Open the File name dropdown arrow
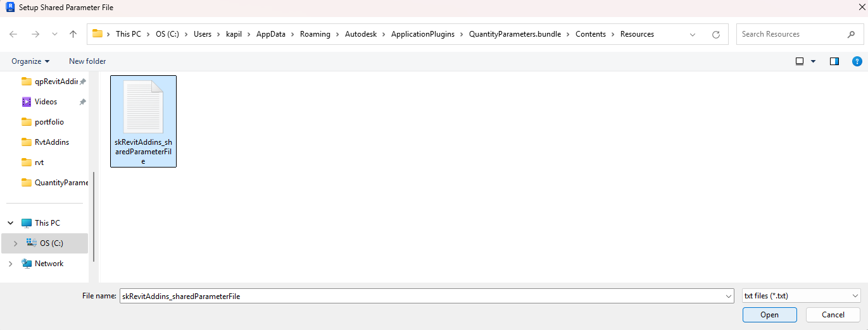Viewport: 868px width, 330px height. point(727,296)
